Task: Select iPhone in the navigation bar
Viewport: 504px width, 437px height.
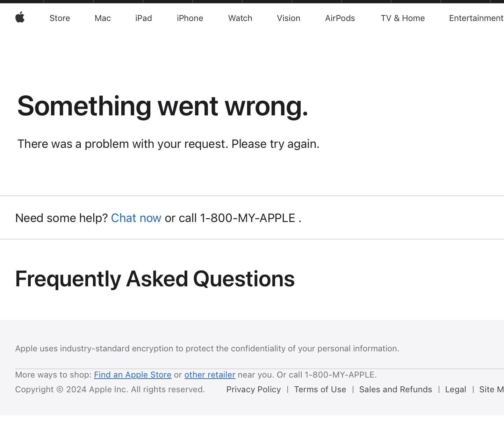Action: point(190,18)
